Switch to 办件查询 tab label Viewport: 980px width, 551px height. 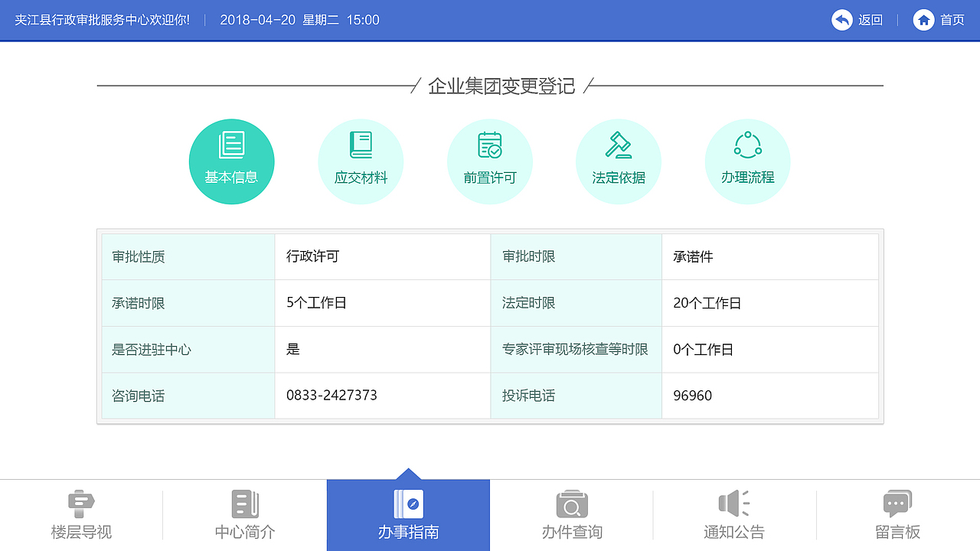[572, 532]
